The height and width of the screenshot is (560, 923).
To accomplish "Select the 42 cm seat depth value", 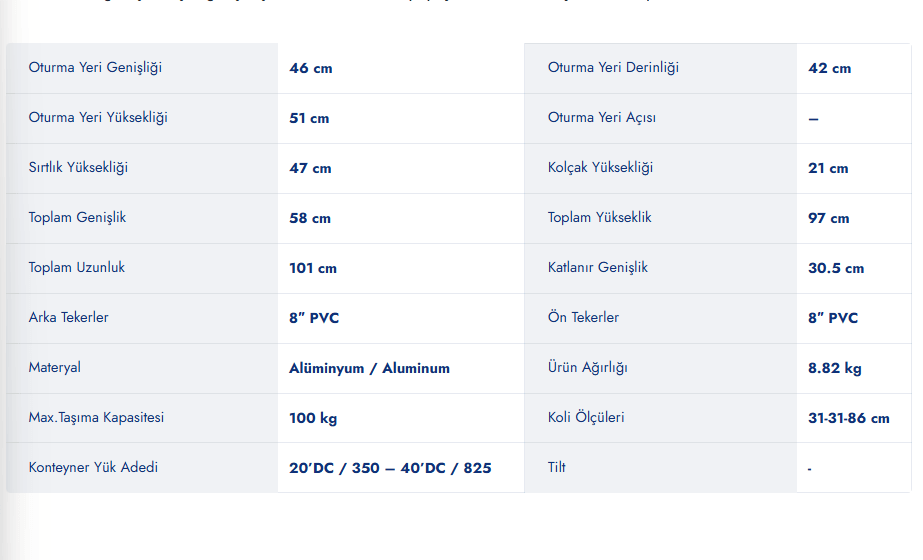I will [x=829, y=68].
